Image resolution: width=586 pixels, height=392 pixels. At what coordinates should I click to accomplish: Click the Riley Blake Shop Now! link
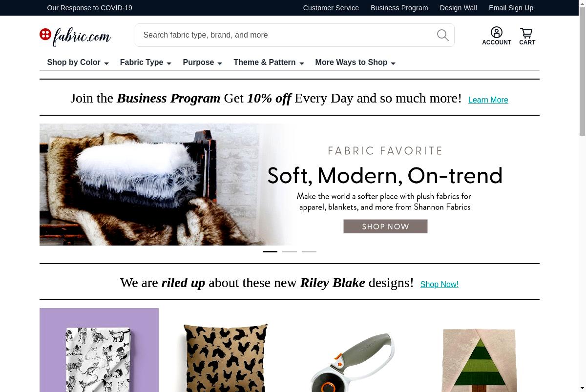(439, 284)
